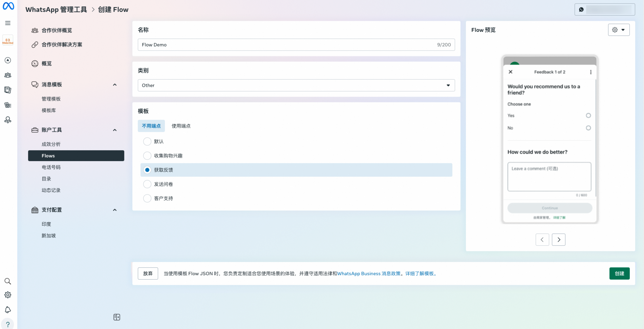Select the 默认 template radio button
The width and height of the screenshot is (644, 329).
coord(147,141)
